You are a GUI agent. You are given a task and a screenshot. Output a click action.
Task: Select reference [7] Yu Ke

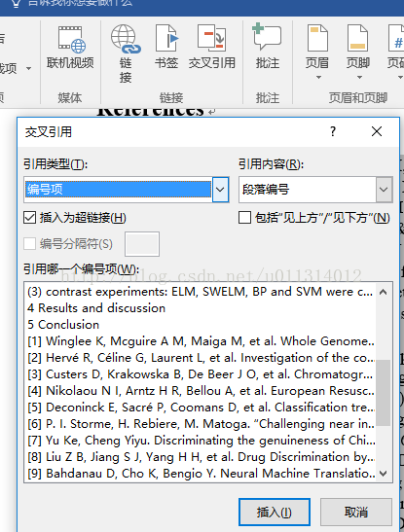tap(201, 441)
